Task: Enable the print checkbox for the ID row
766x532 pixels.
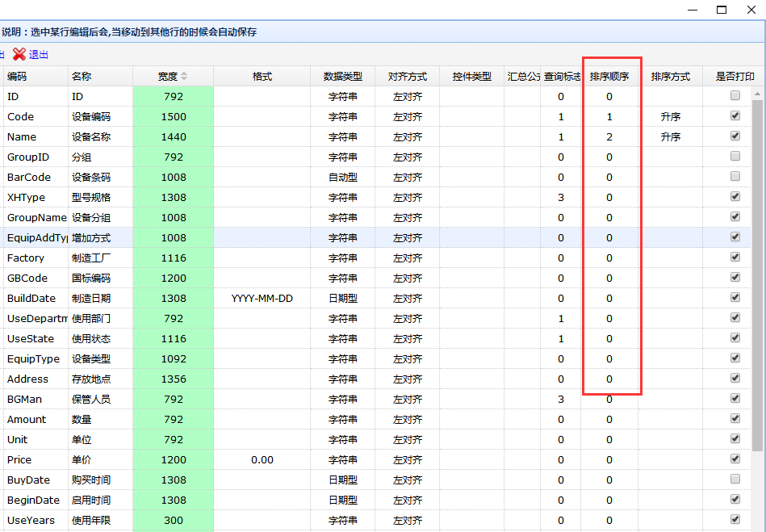Action: (735, 96)
